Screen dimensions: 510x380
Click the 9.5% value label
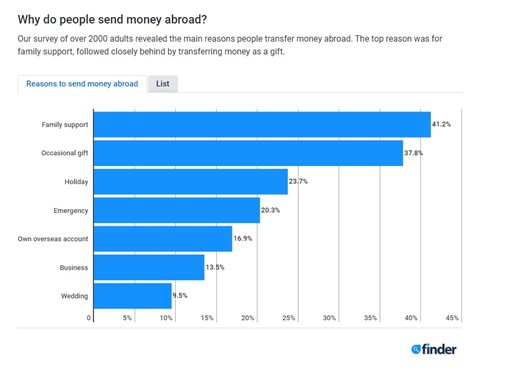[180, 296]
